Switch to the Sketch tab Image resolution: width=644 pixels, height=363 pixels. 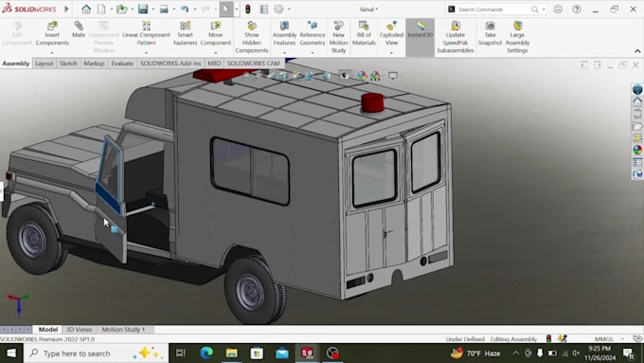tap(68, 64)
